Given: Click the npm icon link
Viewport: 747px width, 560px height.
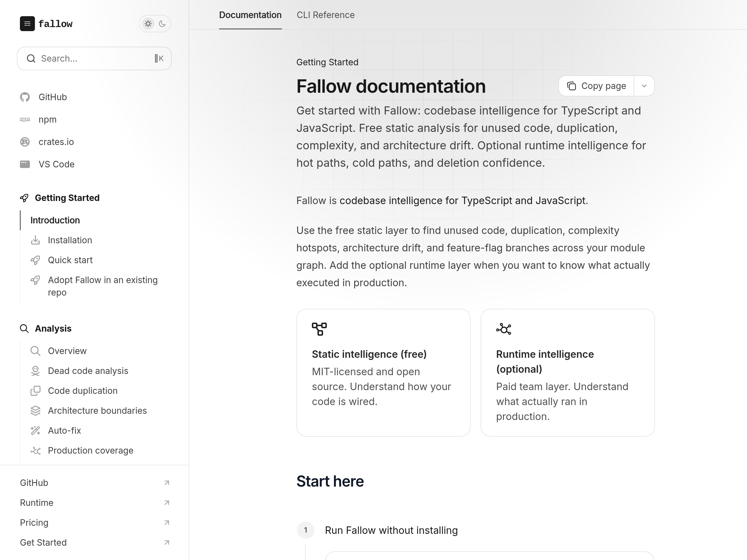Looking at the screenshot, I should click(x=25, y=119).
